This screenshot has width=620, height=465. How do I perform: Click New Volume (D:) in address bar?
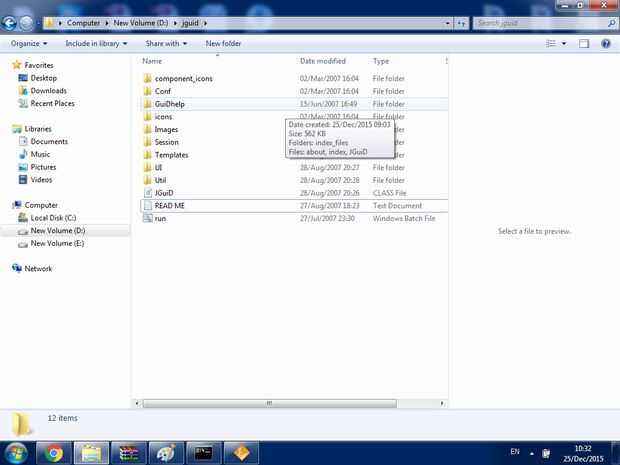pyautogui.click(x=141, y=23)
